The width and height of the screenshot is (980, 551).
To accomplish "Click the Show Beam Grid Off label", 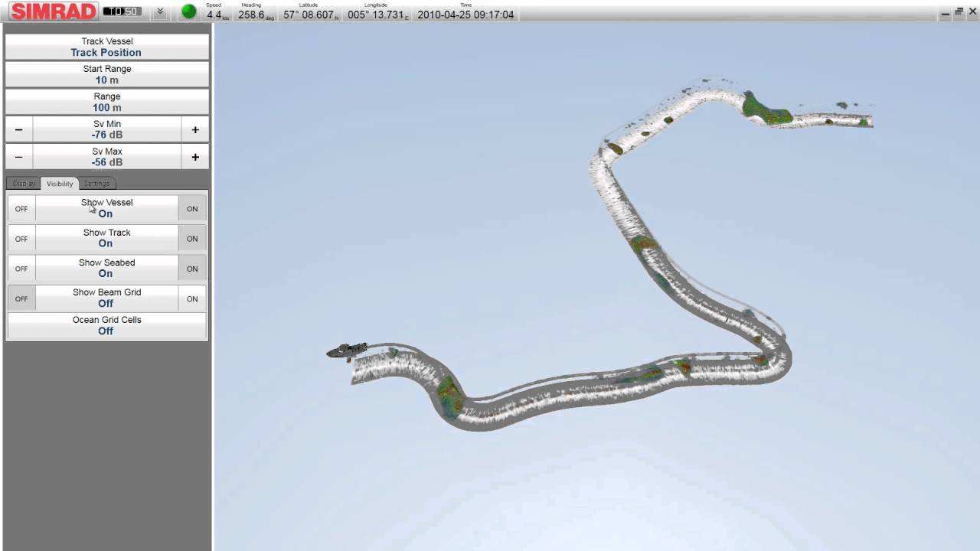I will coord(106,298).
